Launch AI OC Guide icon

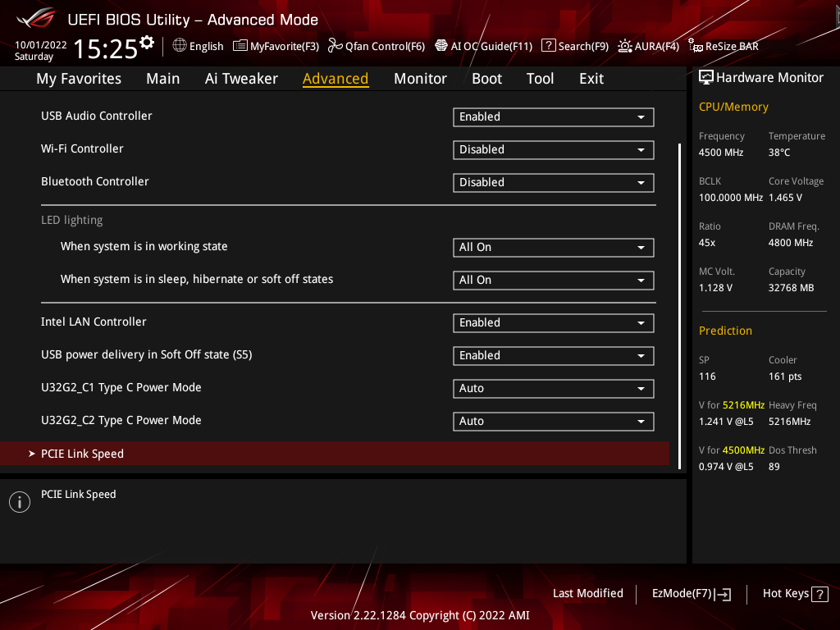pos(441,46)
